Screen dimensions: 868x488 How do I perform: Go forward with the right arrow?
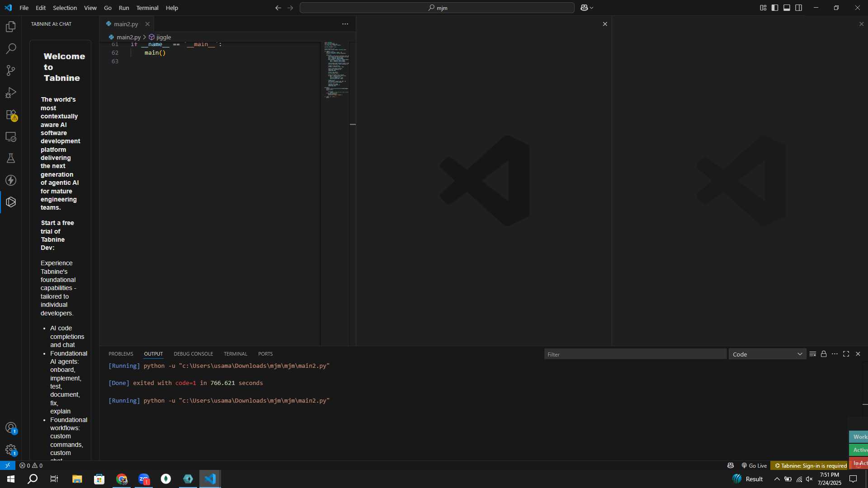290,8
